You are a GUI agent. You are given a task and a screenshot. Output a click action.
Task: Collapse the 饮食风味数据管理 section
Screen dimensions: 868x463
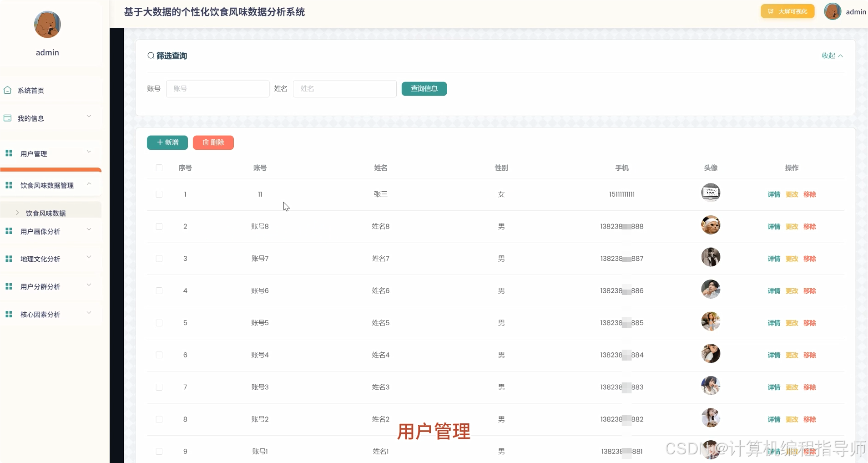(89, 183)
